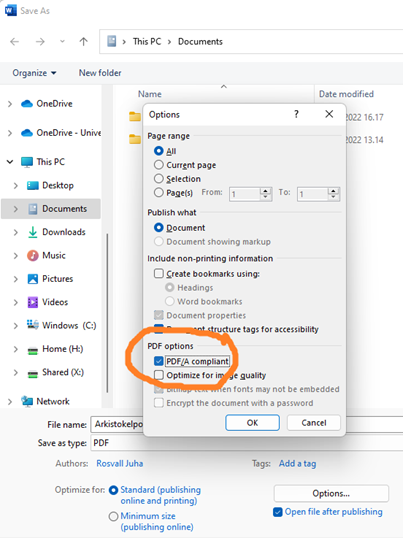Select the Page(s) radio button
403x538 pixels.
158,192
